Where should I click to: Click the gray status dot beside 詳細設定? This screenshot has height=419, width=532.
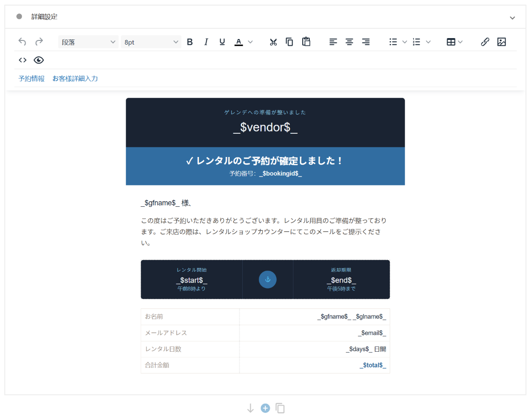click(x=20, y=16)
